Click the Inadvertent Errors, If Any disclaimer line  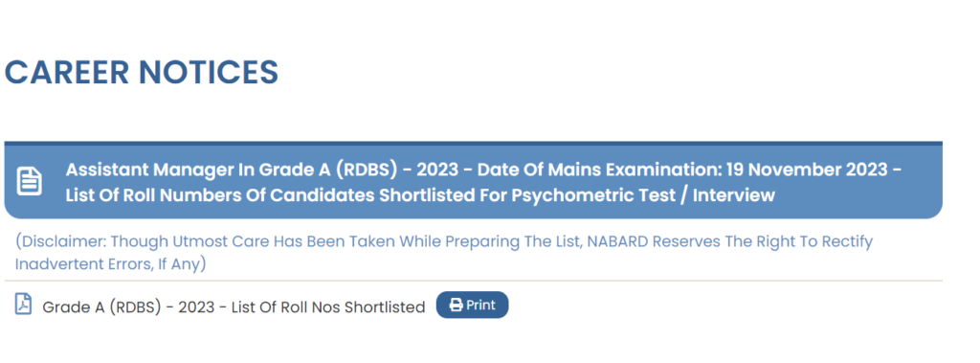tap(111, 264)
